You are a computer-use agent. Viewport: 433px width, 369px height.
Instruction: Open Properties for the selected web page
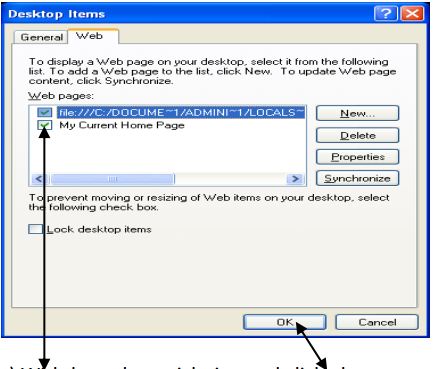pos(357,157)
